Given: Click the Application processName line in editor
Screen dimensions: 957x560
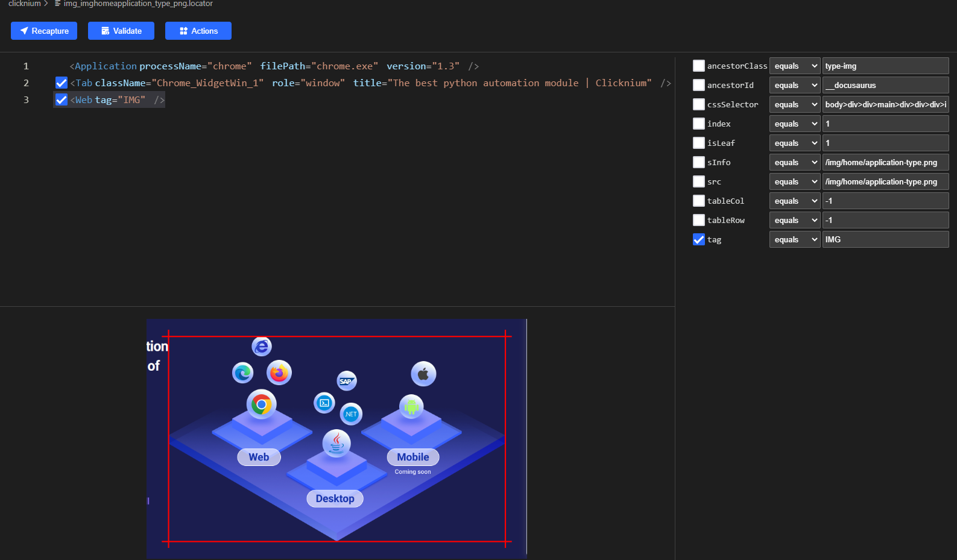Looking at the screenshot, I should 274,66.
